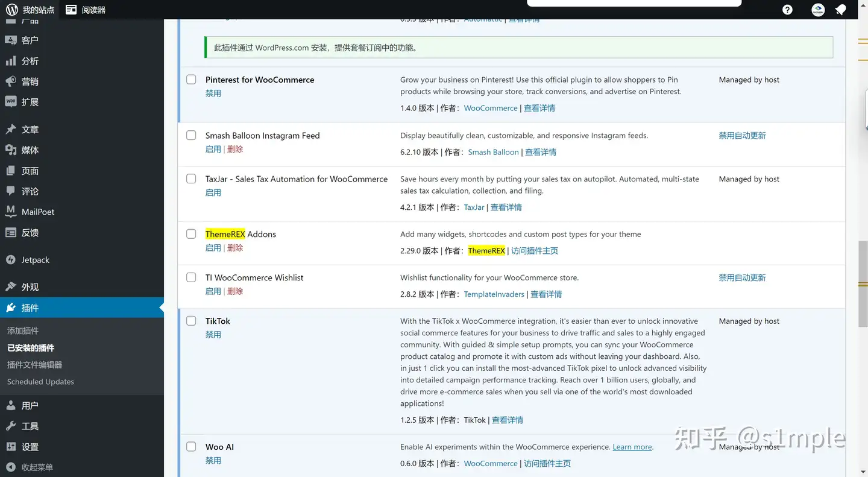868x477 pixels.
Task: Check the TikTok plugin checkbox
Action: [191, 321]
